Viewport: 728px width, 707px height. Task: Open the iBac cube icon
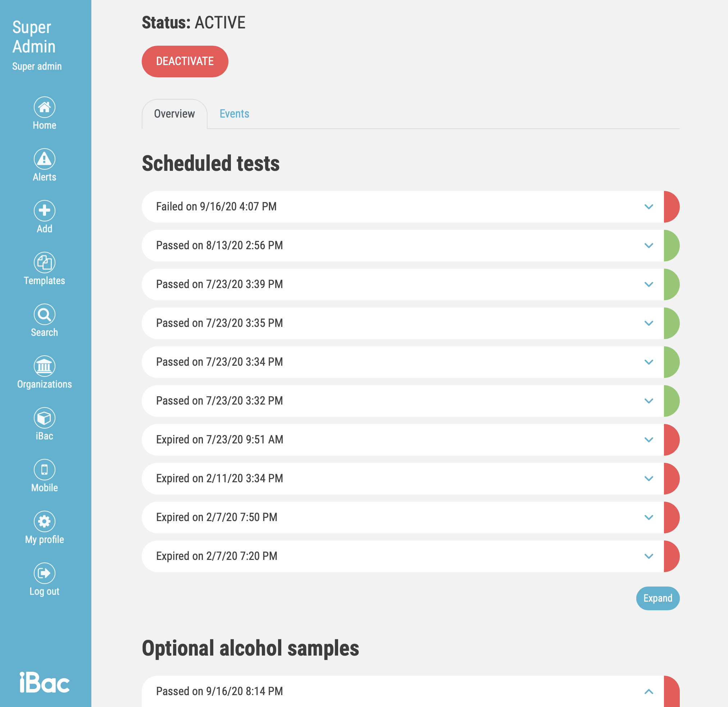pos(45,418)
